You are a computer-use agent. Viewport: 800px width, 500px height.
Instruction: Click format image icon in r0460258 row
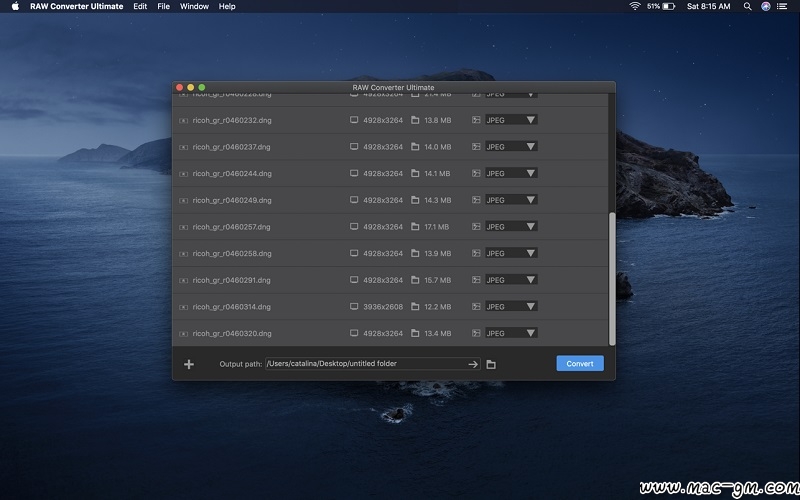(x=476, y=253)
